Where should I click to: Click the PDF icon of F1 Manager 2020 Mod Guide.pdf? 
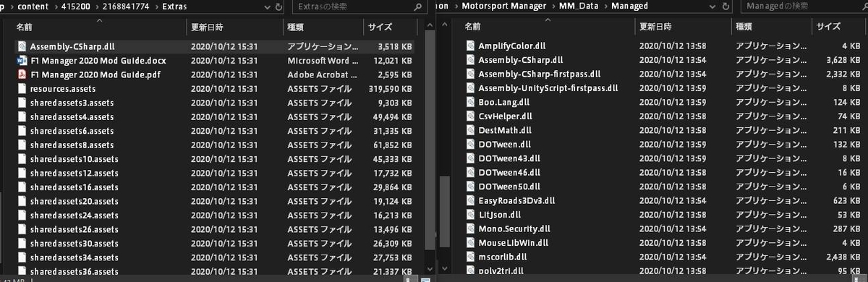[x=21, y=74]
